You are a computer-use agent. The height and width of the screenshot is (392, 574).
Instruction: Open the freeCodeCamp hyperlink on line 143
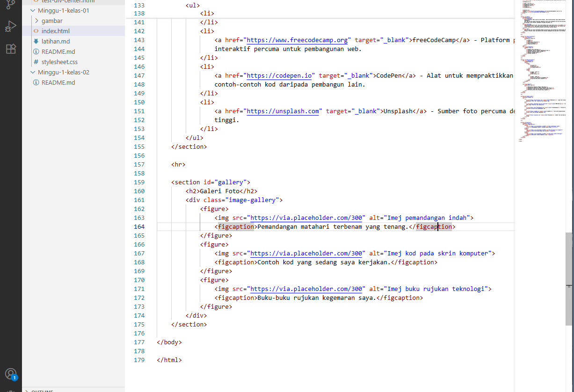coord(297,40)
